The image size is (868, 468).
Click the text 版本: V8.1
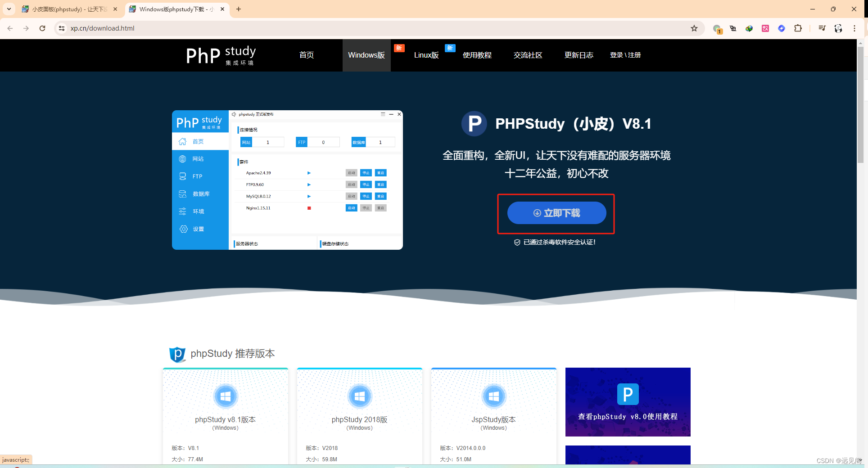pyautogui.click(x=185, y=448)
